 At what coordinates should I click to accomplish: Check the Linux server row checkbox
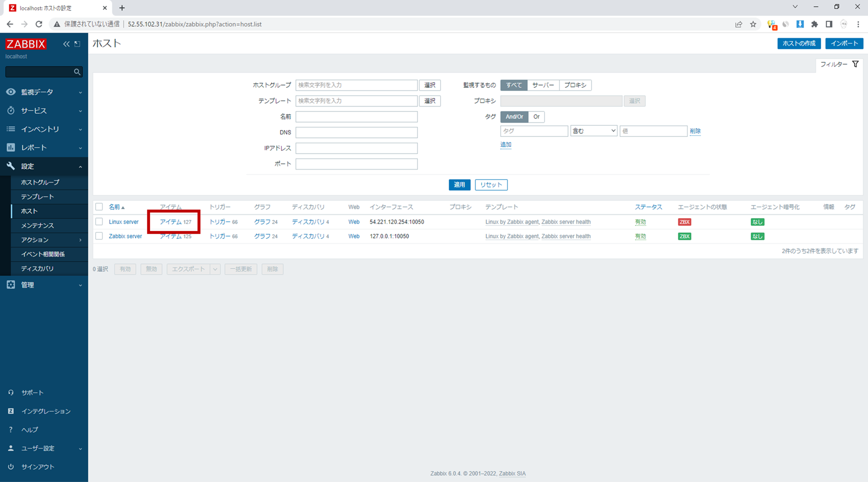[99, 222]
